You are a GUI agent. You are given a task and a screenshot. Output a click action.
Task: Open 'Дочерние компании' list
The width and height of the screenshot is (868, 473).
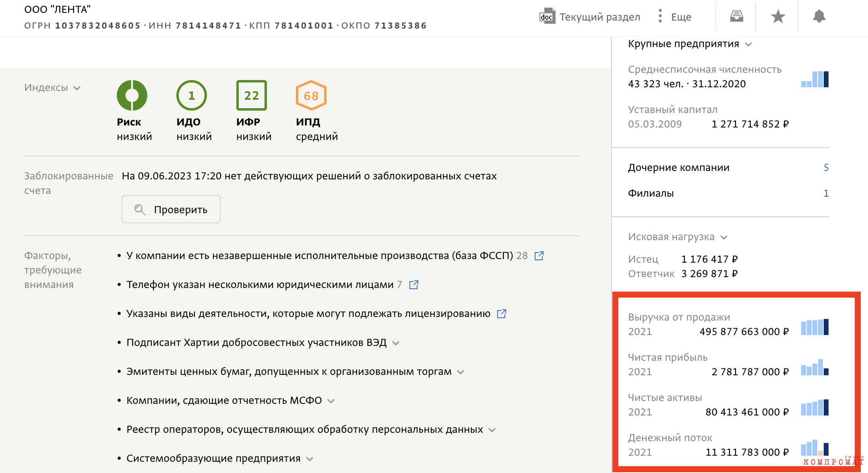pyautogui.click(x=679, y=167)
